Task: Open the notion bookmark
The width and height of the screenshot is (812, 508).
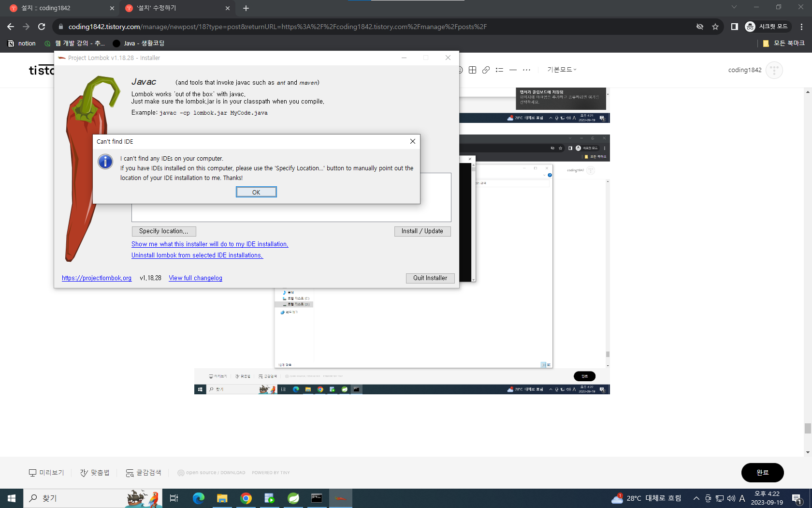Action: click(22, 43)
